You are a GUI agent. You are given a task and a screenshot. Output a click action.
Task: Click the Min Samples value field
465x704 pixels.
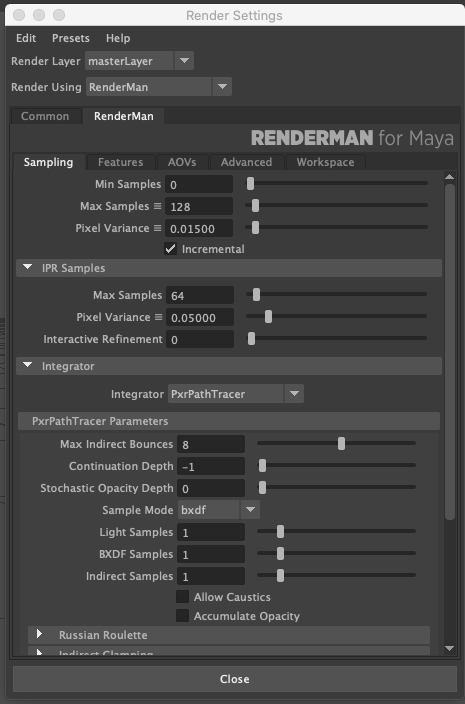click(199, 185)
